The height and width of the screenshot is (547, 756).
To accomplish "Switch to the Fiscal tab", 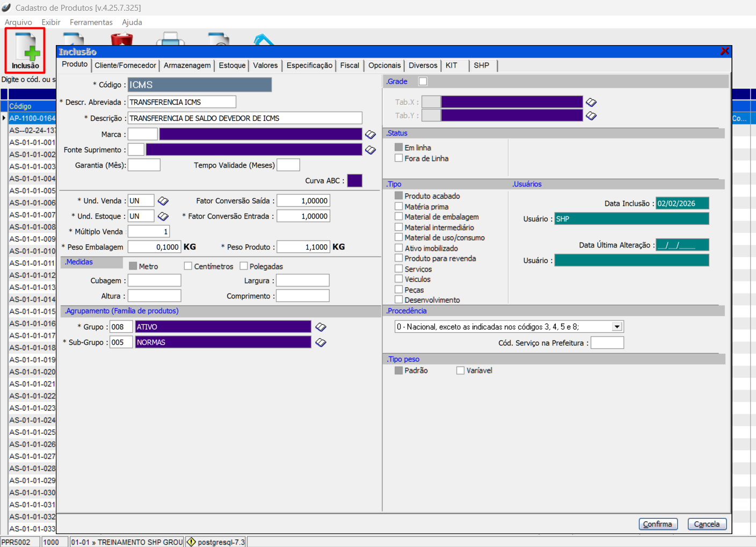I will click(350, 65).
